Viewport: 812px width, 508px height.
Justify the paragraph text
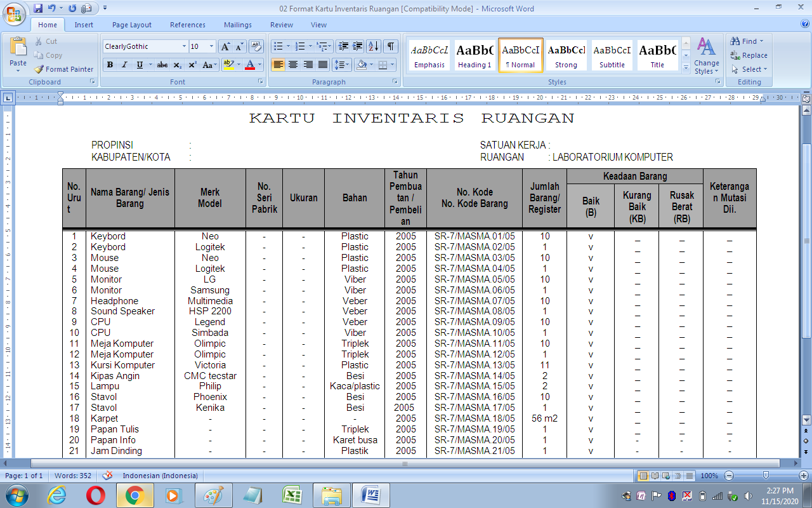[x=323, y=65]
